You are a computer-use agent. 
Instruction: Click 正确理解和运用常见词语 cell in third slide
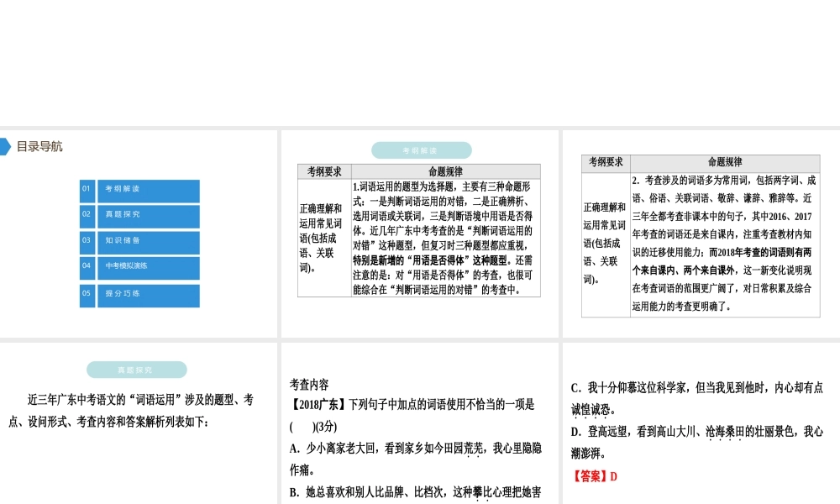coord(606,244)
